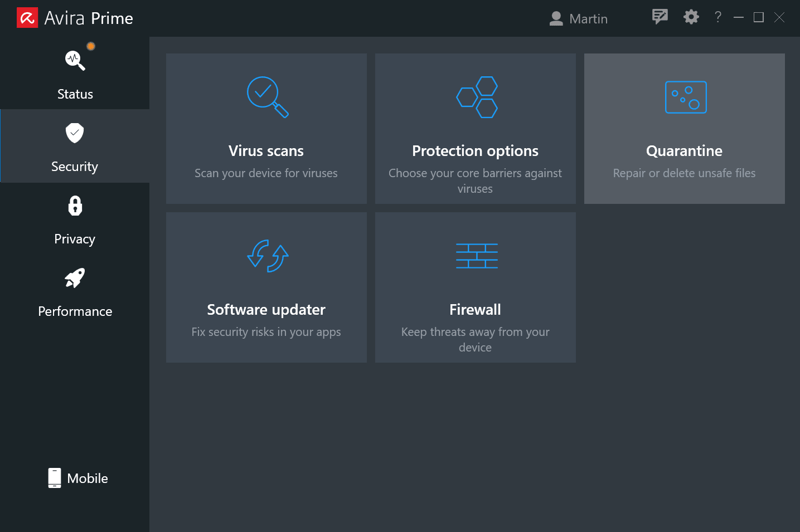Screen dimensions: 800x532
Task: Click 'Choose your core barriers against viruses' text
Action: pyautogui.click(x=475, y=181)
